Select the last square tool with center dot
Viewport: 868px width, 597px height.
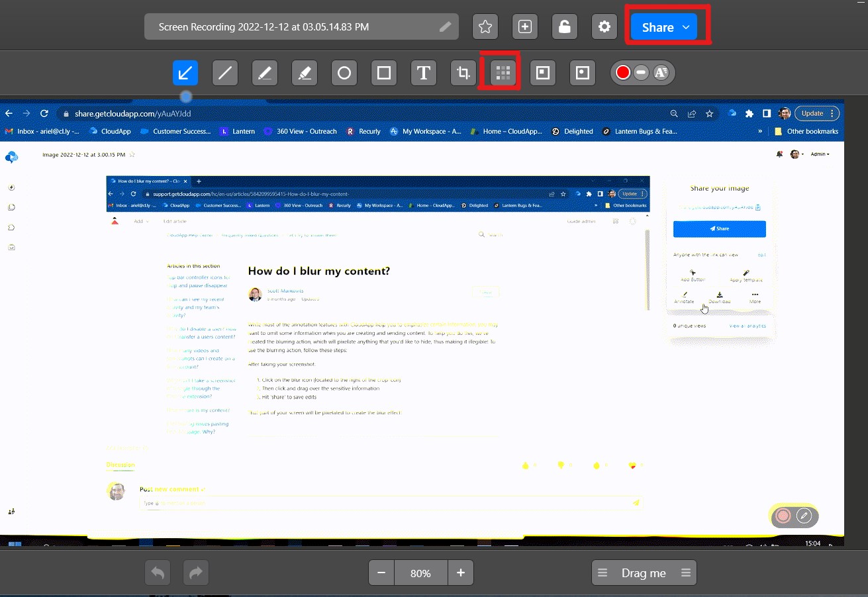[x=583, y=73]
